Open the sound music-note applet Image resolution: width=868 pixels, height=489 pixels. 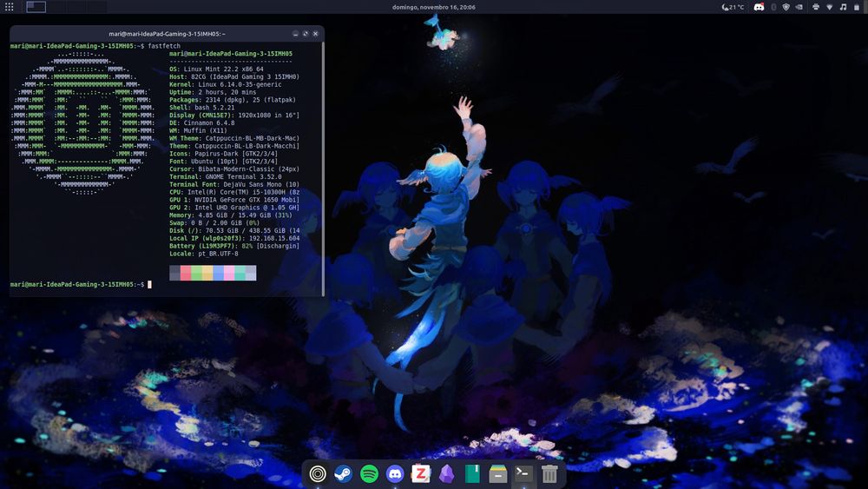click(843, 7)
